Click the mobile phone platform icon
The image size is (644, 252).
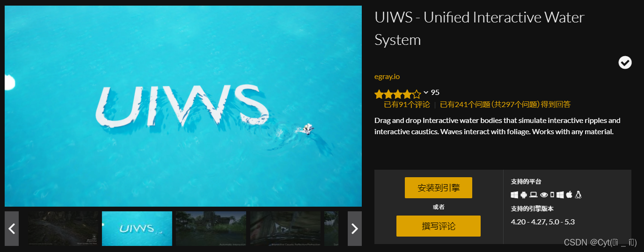(552, 195)
